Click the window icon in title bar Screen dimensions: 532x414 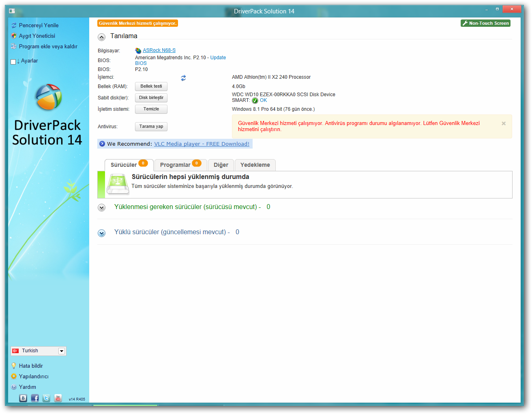[x=12, y=11]
